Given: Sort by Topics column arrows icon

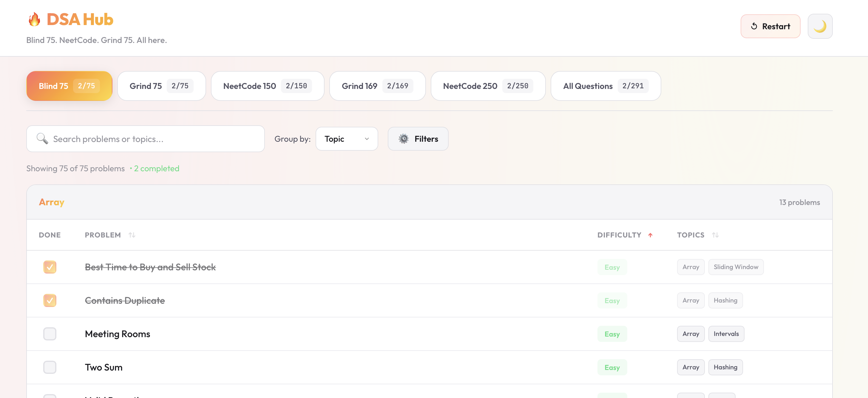Looking at the screenshot, I should 715,235.
